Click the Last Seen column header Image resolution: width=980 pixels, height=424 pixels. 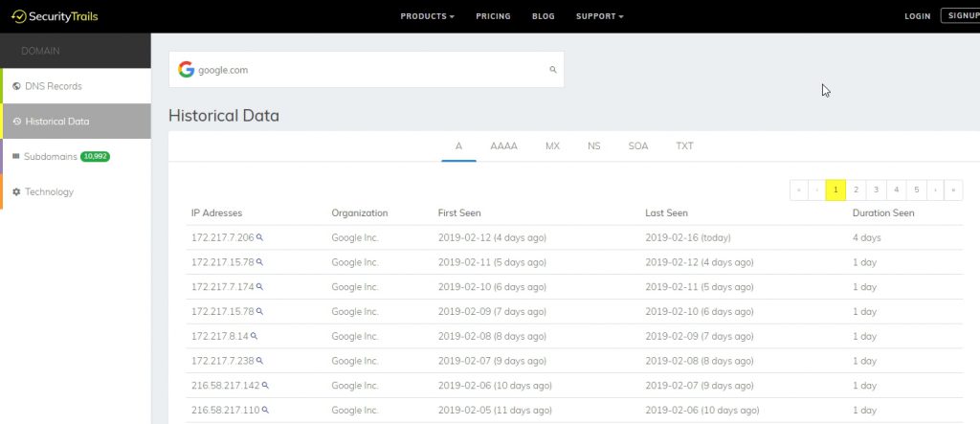pyautogui.click(x=666, y=213)
